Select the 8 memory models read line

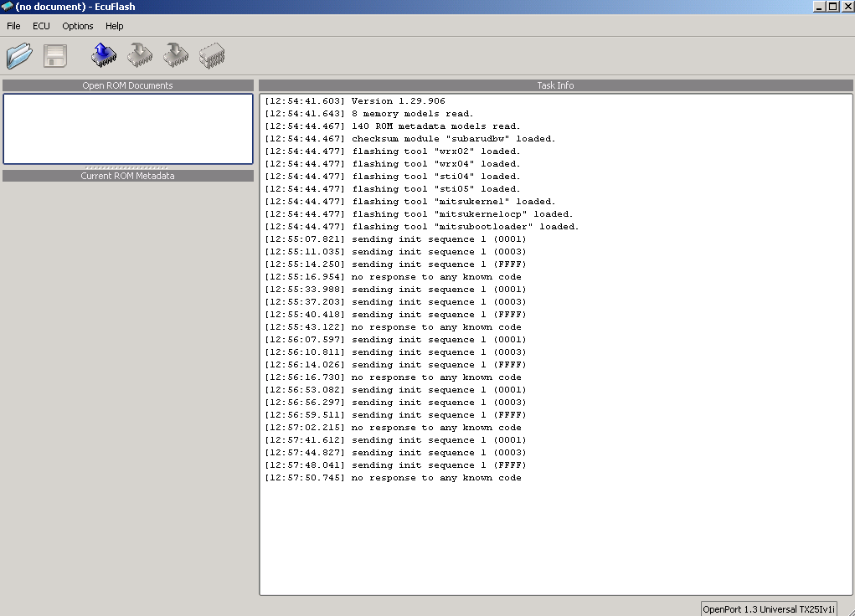pos(369,113)
